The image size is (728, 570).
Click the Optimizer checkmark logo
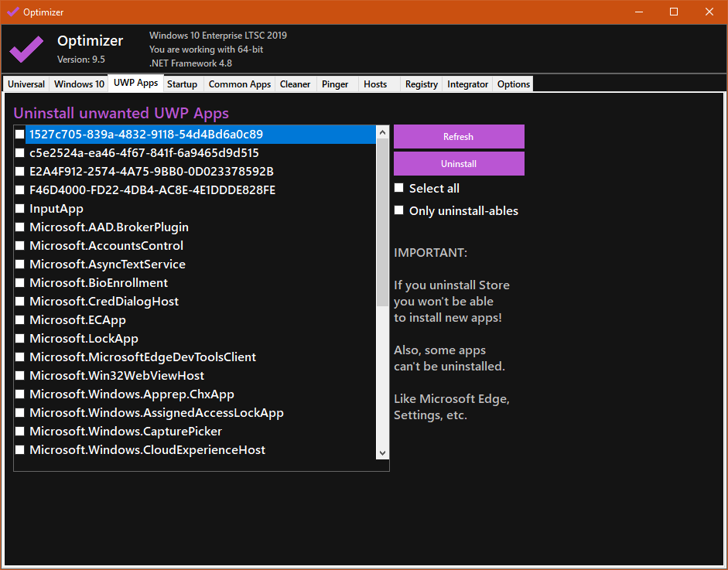26,49
